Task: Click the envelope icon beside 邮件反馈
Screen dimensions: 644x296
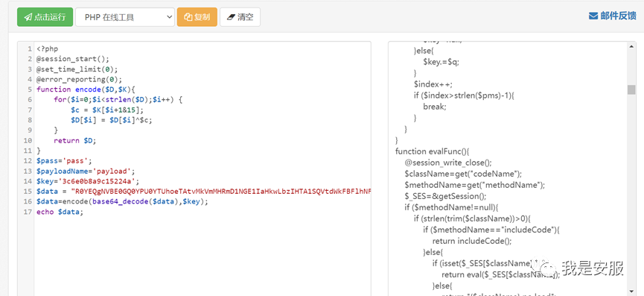Action: click(593, 16)
